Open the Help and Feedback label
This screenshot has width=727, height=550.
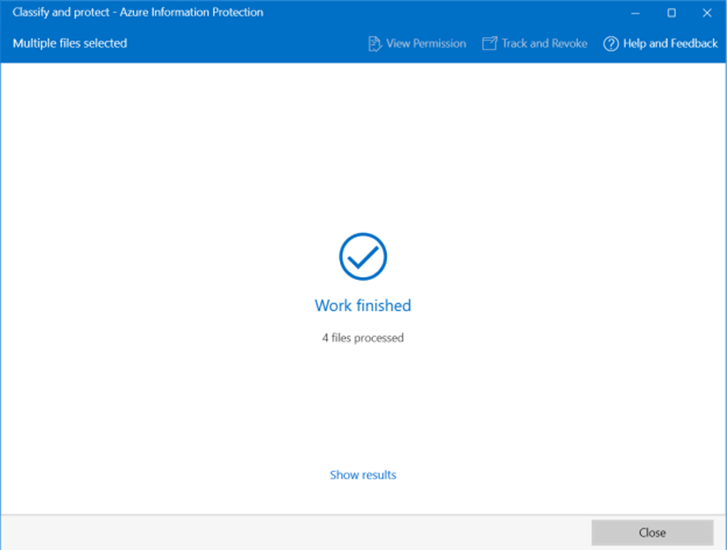670,44
